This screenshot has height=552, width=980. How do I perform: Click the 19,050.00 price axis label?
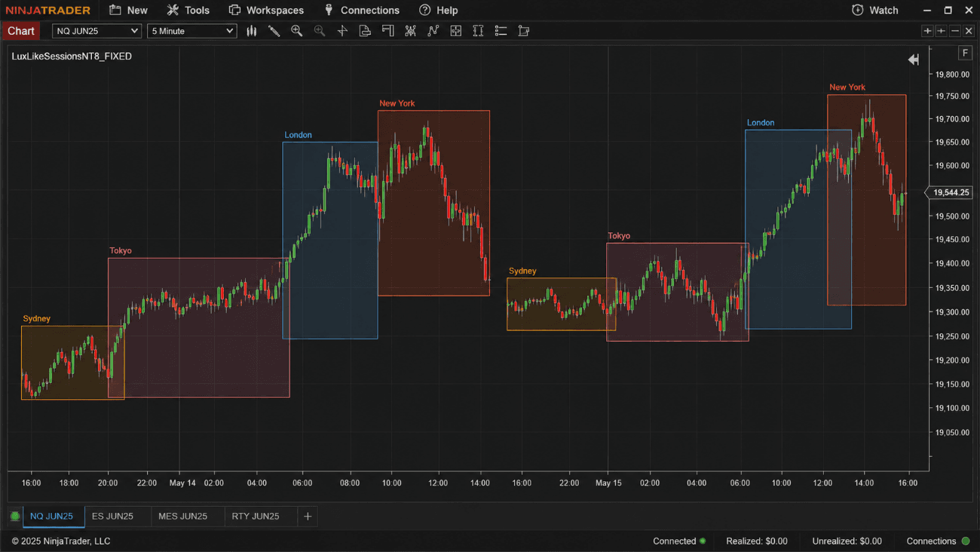pyautogui.click(x=952, y=433)
